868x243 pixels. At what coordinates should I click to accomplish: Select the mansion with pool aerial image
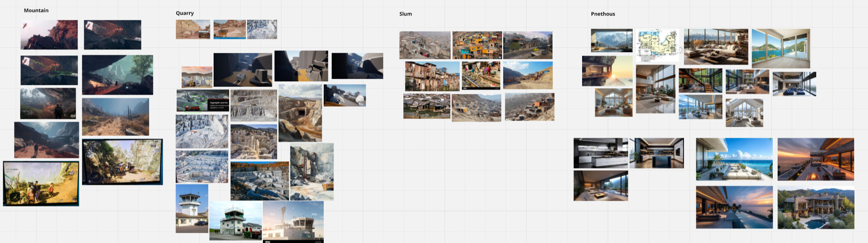(x=815, y=208)
